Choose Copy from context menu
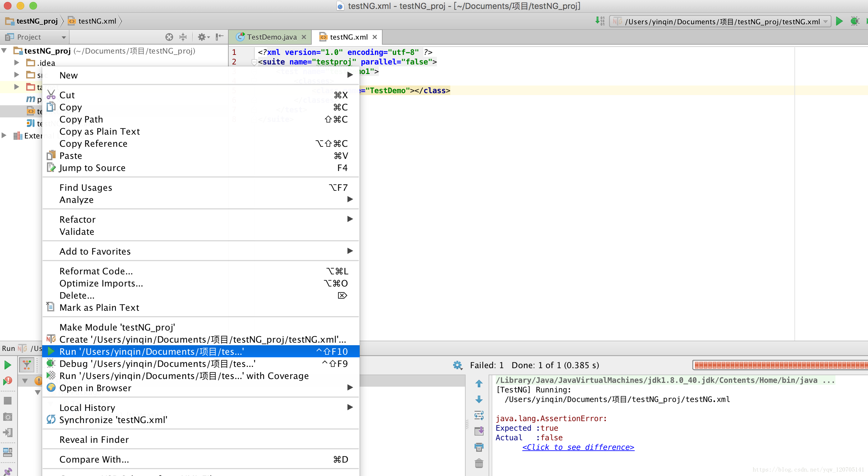 [x=201, y=108]
